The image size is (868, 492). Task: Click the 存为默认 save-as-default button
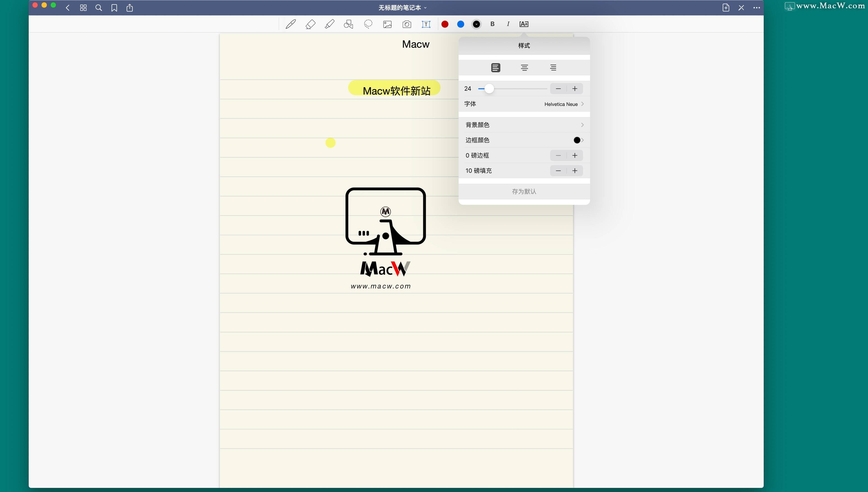[524, 191]
